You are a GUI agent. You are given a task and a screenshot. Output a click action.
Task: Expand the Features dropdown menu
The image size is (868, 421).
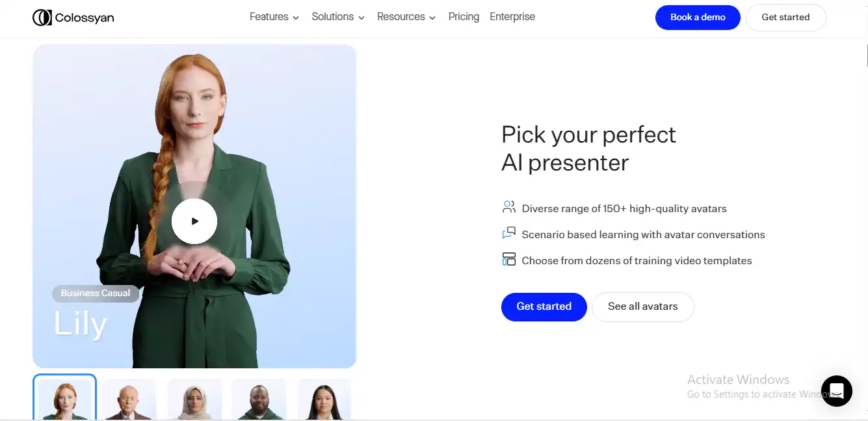click(x=274, y=17)
